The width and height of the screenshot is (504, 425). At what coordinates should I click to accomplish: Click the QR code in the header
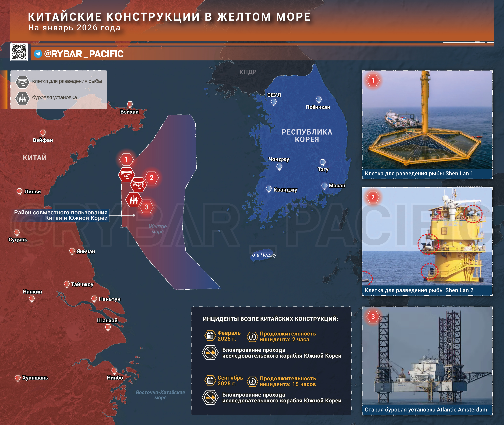click(19, 52)
